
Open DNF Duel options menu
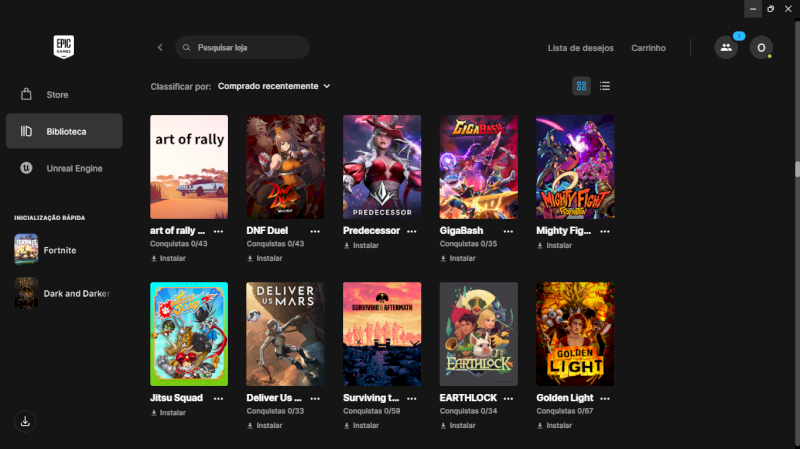[x=315, y=231]
